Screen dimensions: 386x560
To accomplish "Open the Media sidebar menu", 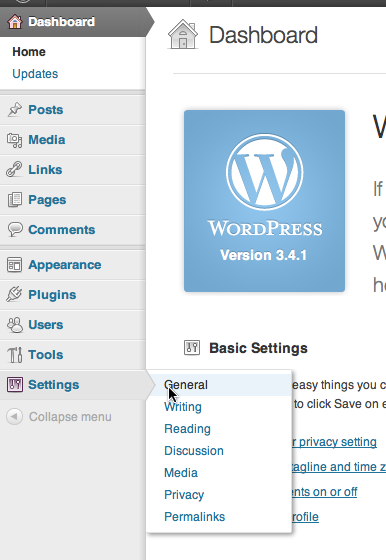I will [47, 140].
